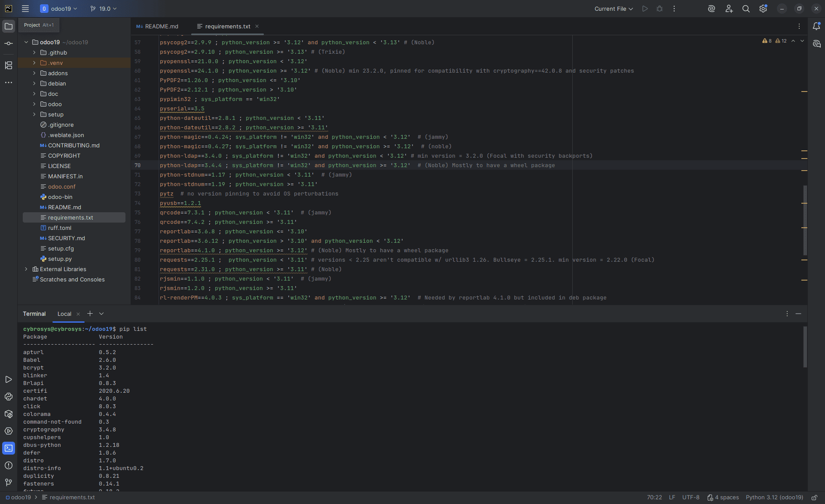Show more tool windows ellipsis

[x=9, y=82]
